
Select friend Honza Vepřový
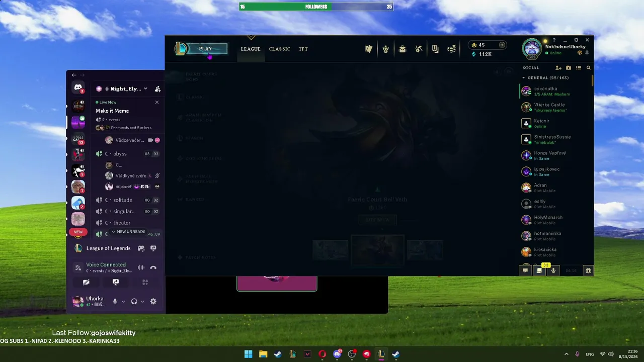(x=555, y=155)
